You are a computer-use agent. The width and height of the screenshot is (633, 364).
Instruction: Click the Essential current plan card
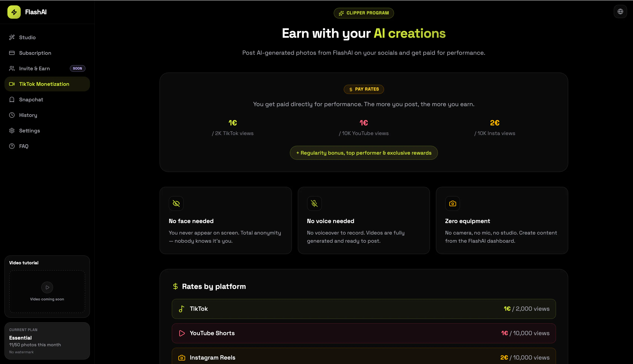click(x=47, y=341)
